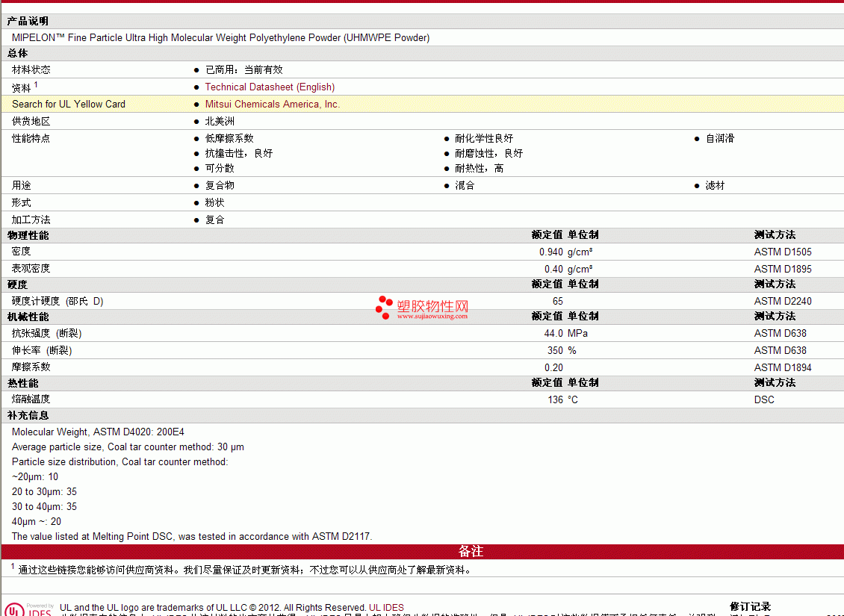Follow the UL IDES link in footer
Image resolution: width=844 pixels, height=616 pixels.
386,607
